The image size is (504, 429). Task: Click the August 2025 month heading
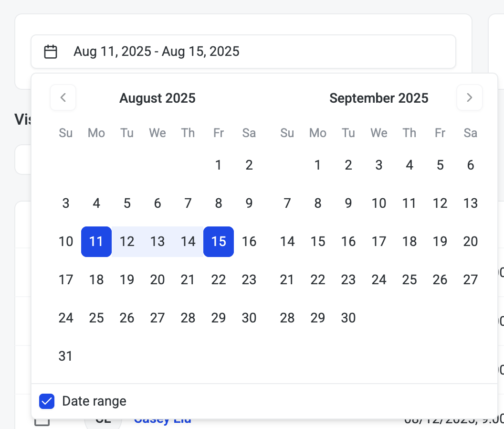point(157,98)
